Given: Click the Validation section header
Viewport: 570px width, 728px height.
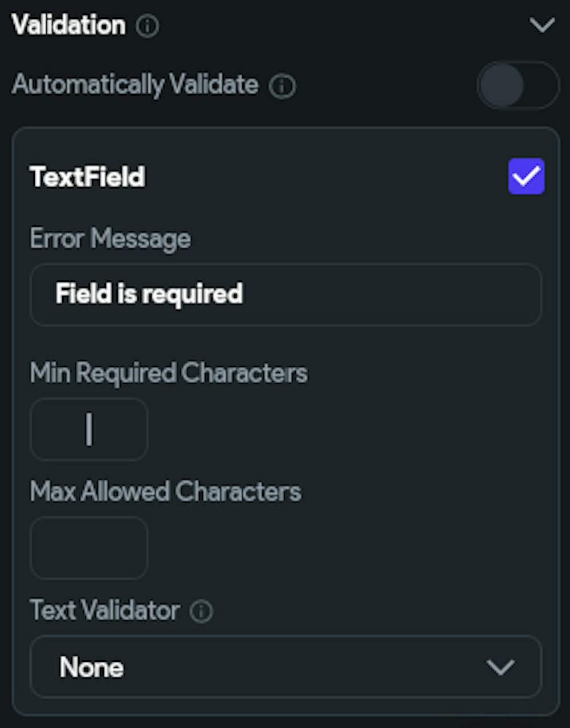Looking at the screenshot, I should (x=68, y=25).
